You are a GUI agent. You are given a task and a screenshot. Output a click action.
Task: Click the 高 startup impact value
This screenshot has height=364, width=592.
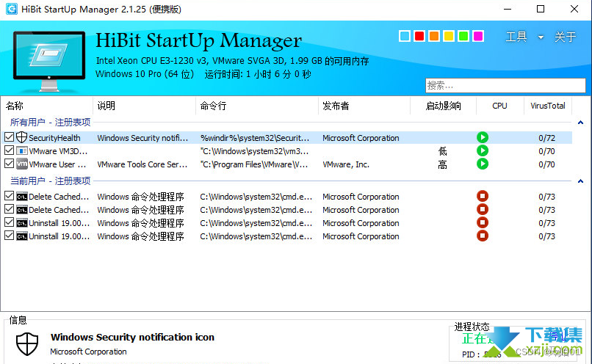point(442,164)
